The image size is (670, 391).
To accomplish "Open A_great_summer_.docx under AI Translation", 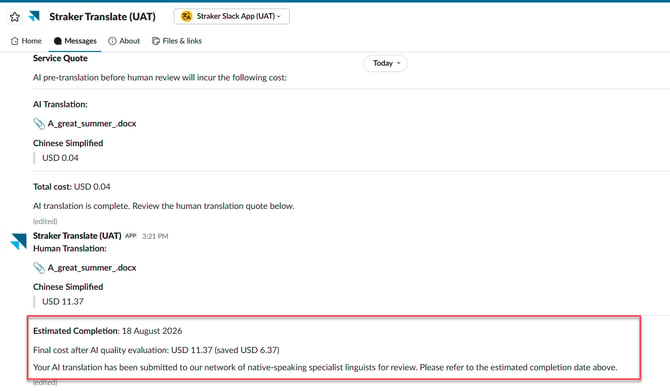I will coord(92,123).
